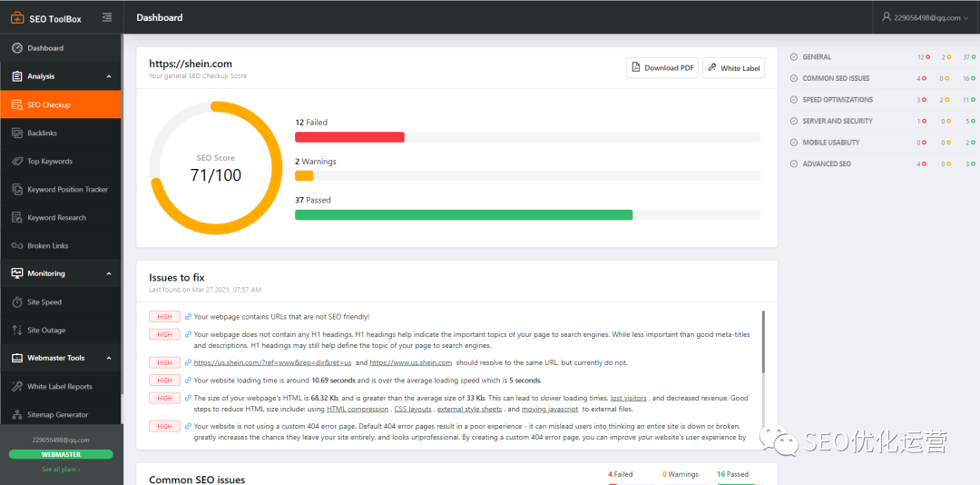The height and width of the screenshot is (485, 980).
Task: Open the 'HTML compression' link
Action: coord(358,410)
